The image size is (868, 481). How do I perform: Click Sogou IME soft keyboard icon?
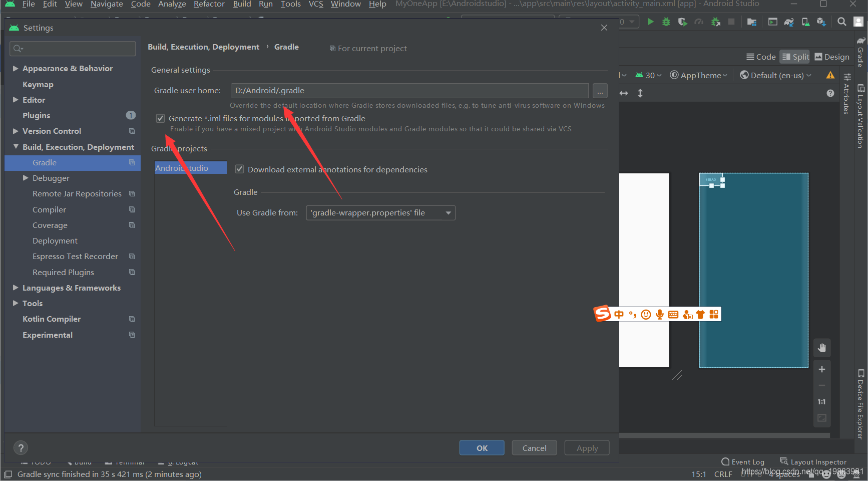[x=673, y=314]
